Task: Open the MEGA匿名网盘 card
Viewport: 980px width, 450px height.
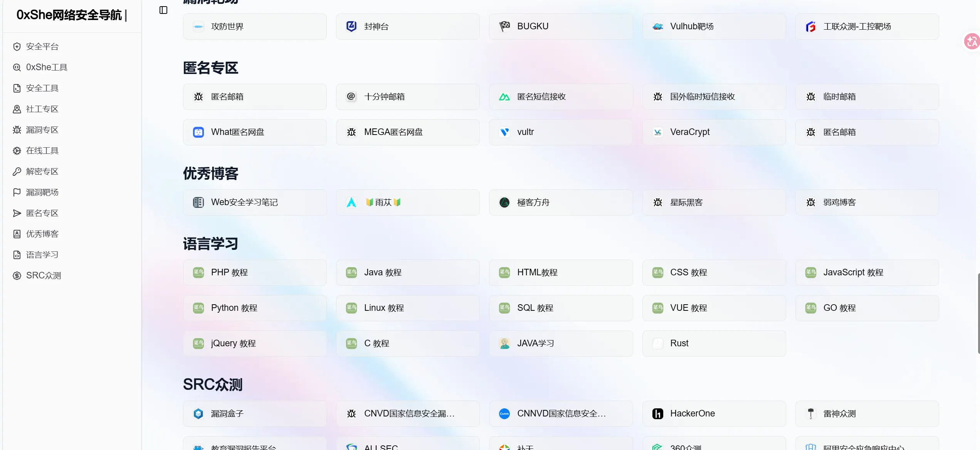Action: pyautogui.click(x=408, y=132)
